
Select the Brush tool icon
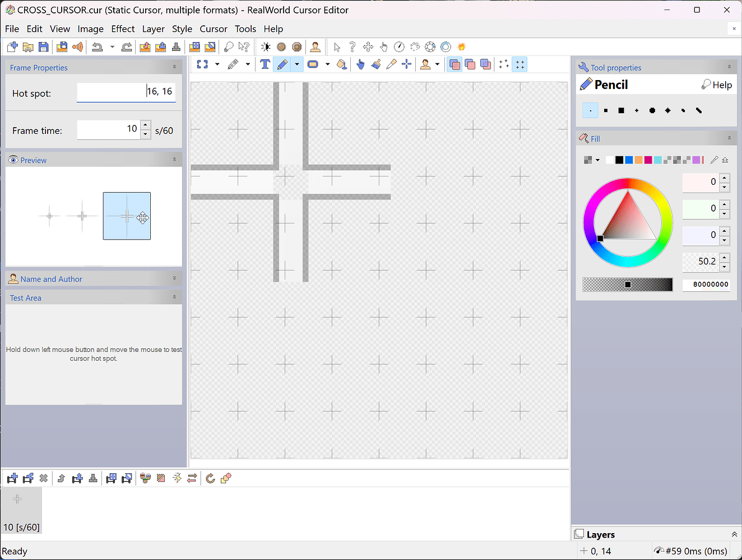pyautogui.click(x=376, y=64)
